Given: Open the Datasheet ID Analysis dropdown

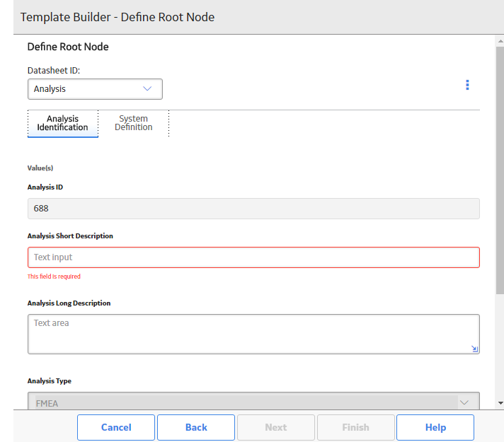Looking at the screenshot, I should click(x=95, y=89).
